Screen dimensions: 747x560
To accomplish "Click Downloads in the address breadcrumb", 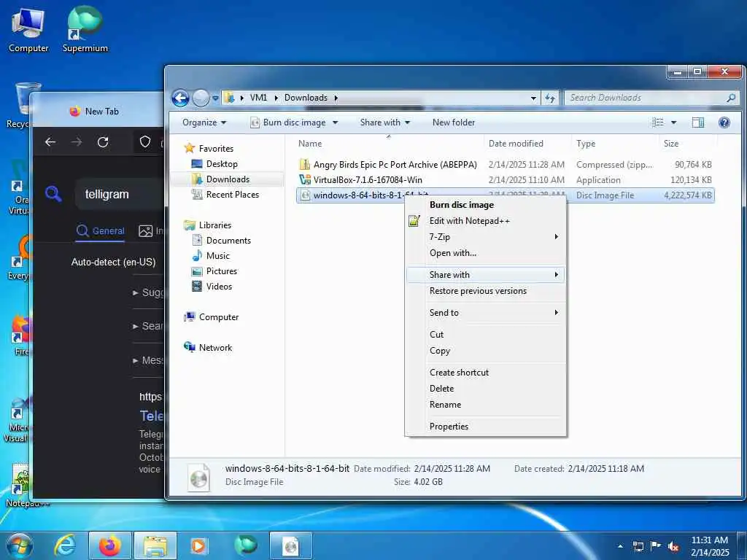I will click(x=306, y=98).
